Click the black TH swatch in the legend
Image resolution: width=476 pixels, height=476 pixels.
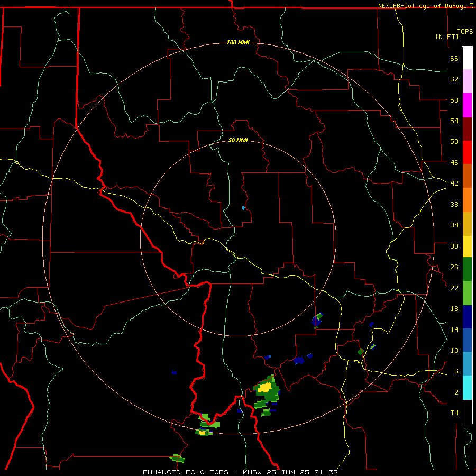[467, 411]
